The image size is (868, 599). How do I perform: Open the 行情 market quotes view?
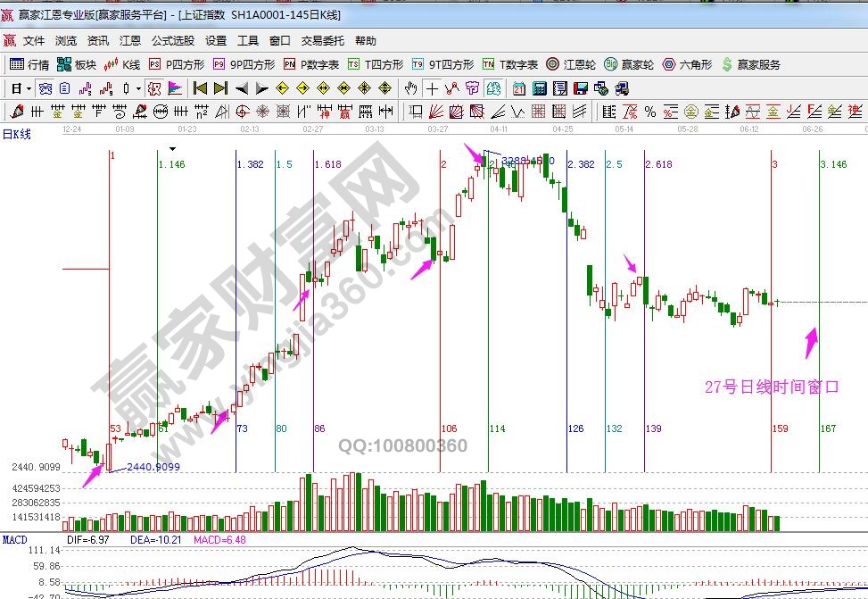click(x=29, y=64)
